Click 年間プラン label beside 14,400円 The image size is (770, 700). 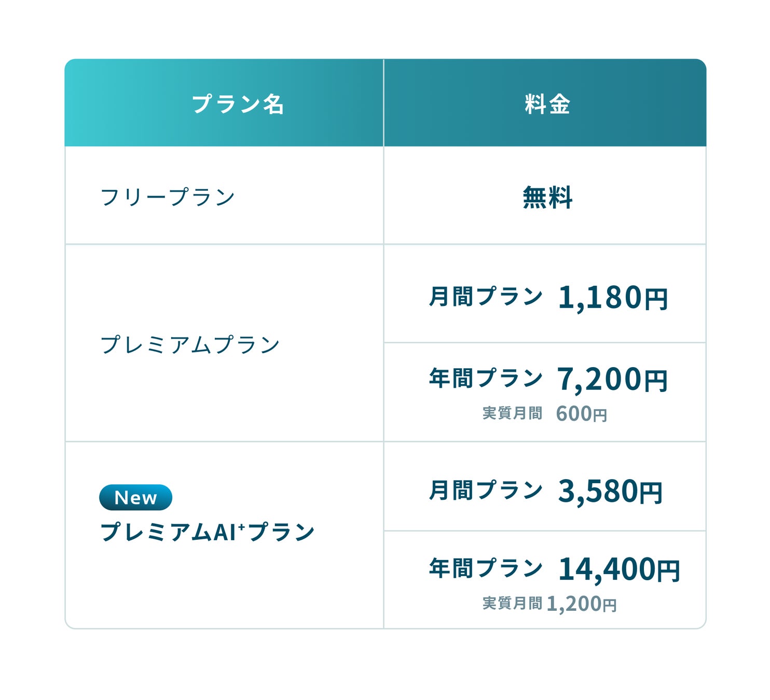point(486,568)
